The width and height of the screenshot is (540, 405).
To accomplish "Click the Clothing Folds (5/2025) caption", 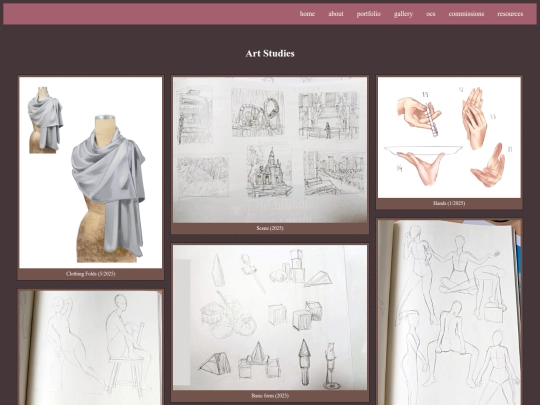I will [91, 274].
